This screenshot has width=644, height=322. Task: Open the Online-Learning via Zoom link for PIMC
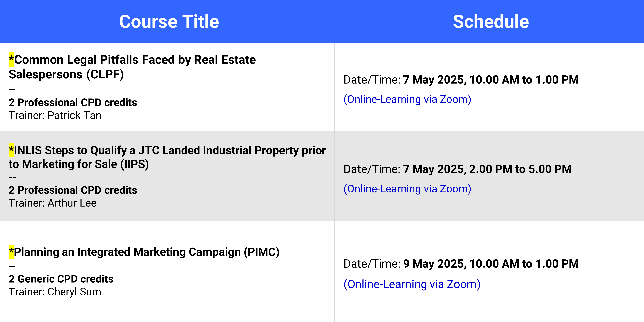[412, 284]
